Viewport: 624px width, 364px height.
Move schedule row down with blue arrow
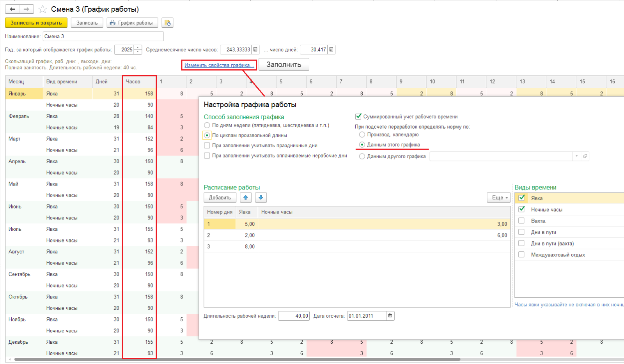pos(261,198)
